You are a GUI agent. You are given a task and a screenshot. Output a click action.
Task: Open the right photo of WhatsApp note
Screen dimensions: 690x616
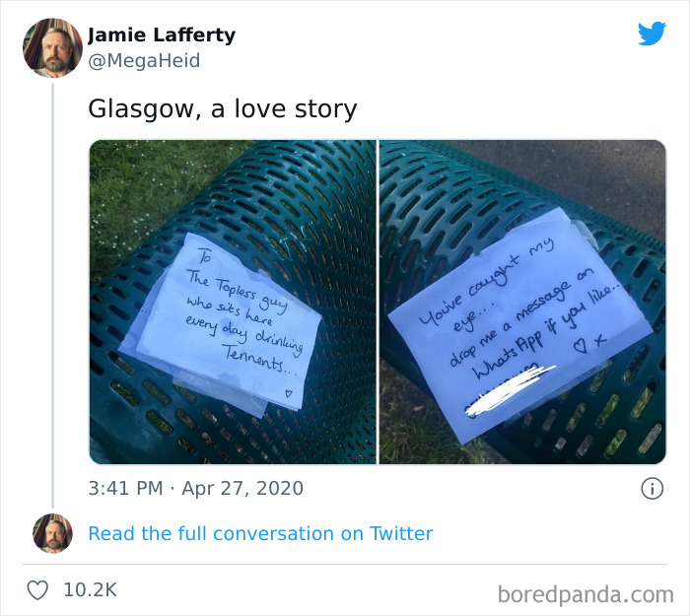click(522, 302)
